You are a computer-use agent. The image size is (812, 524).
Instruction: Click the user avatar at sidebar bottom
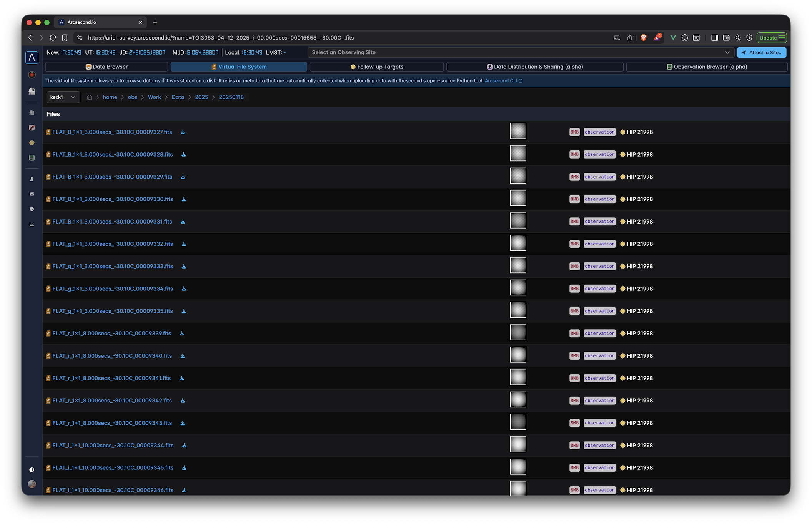click(32, 484)
